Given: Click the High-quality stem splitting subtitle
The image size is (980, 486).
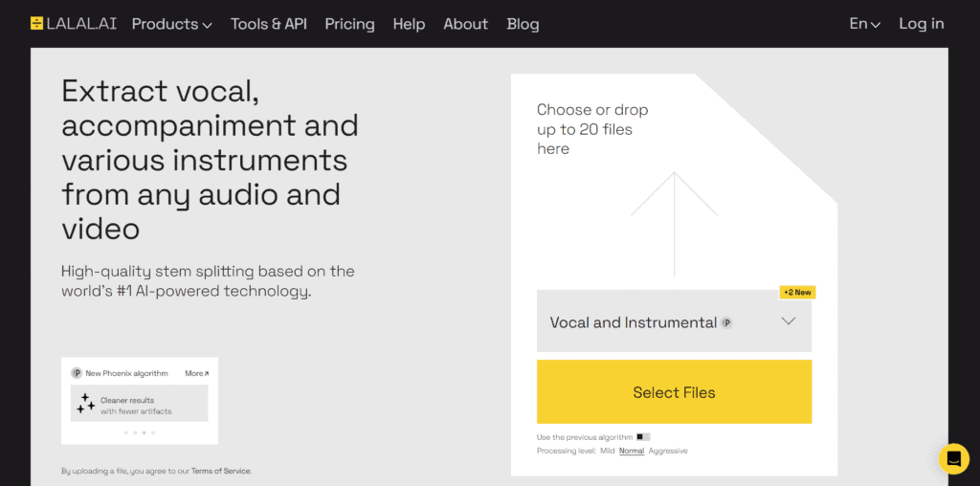Looking at the screenshot, I should coord(208,281).
